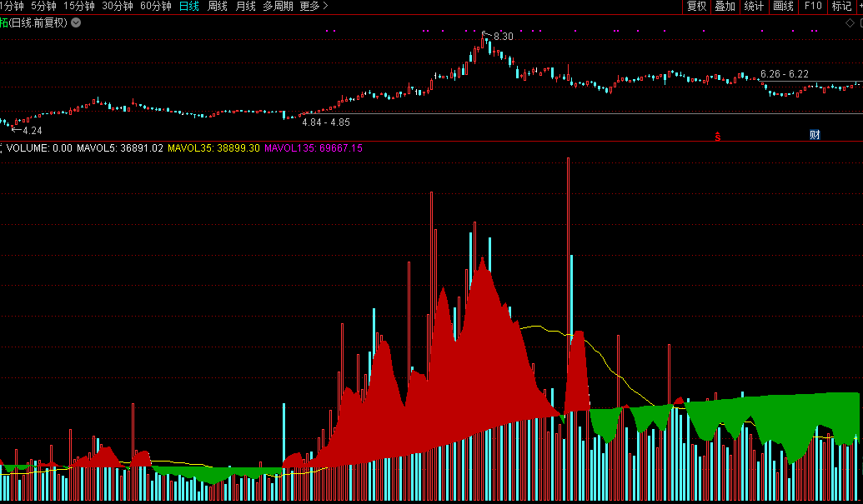Image resolution: width=863 pixels, height=504 pixels.
Task: Select the 15分钟 timeframe
Action: pos(79,7)
